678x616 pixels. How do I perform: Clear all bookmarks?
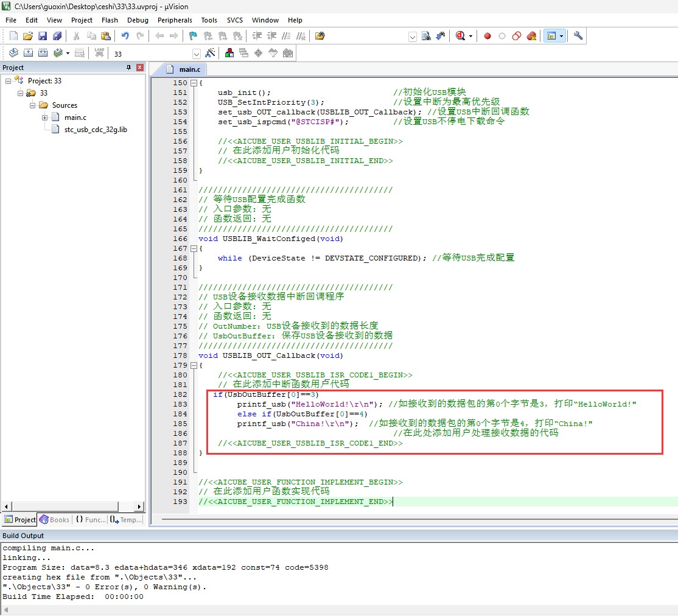click(237, 36)
